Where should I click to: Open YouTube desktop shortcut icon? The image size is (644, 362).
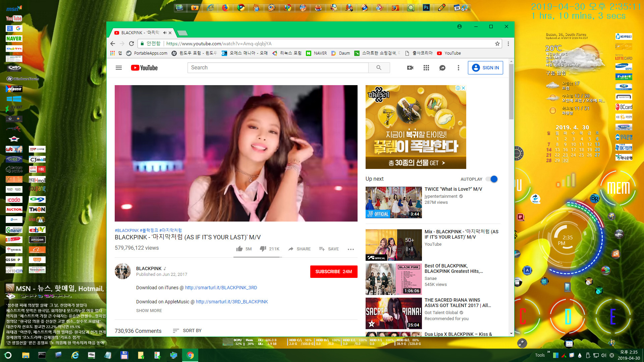[14, 18]
